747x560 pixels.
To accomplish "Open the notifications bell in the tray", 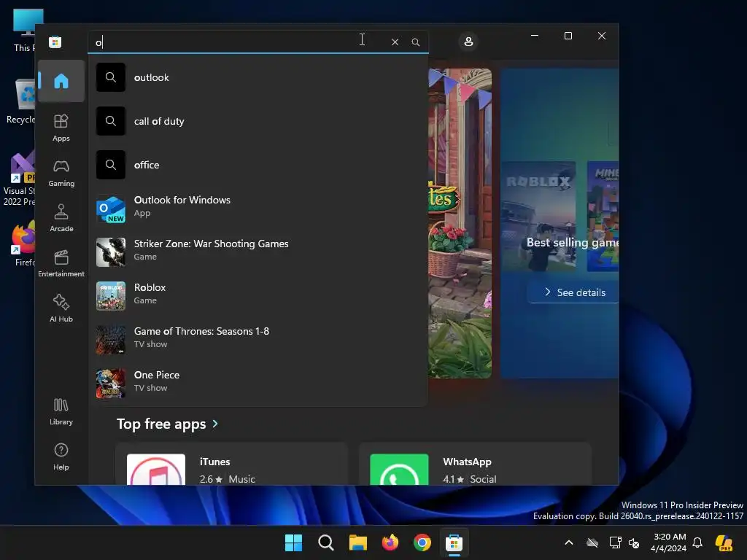I will pos(697,542).
